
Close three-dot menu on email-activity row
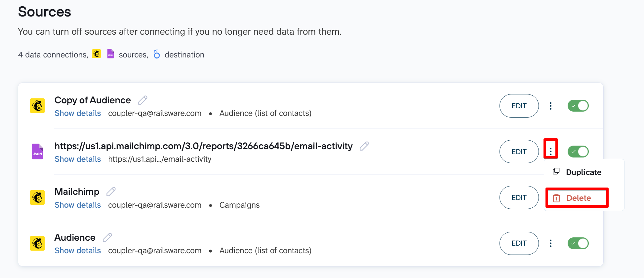pyautogui.click(x=550, y=152)
